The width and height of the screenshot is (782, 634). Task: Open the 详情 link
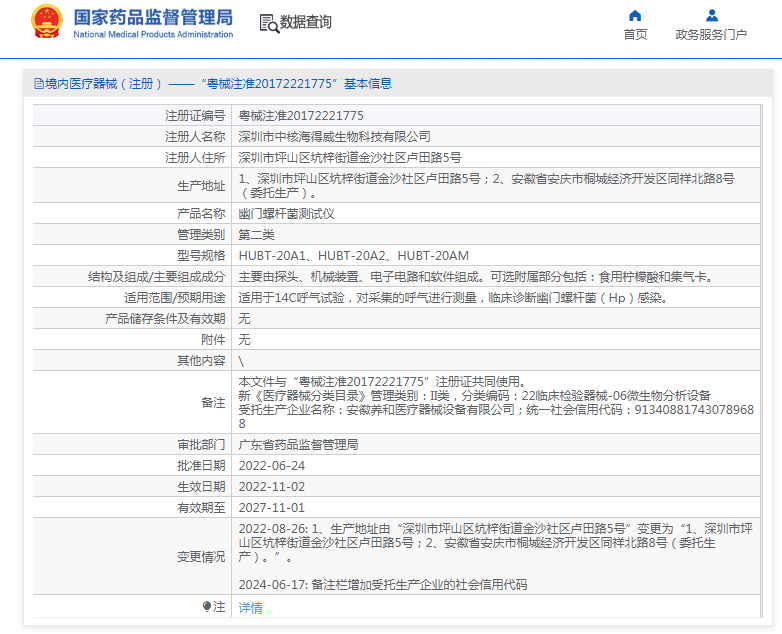250,607
